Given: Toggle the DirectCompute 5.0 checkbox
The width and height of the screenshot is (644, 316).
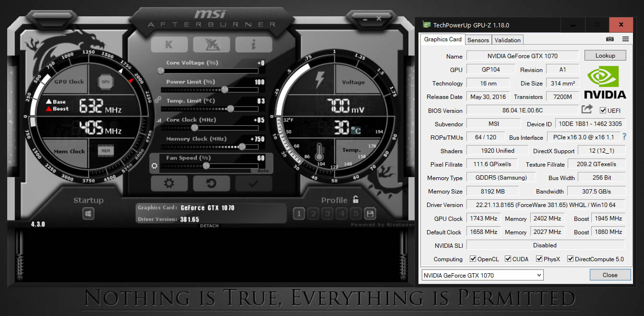Looking at the screenshot, I should click(570, 259).
